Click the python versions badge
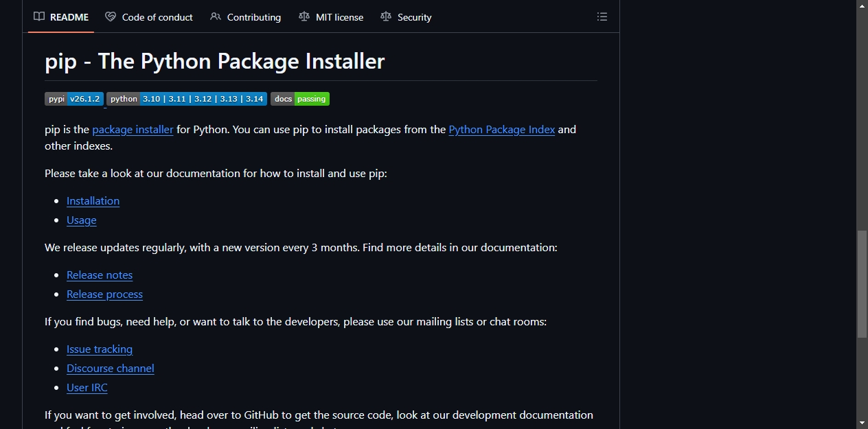 tap(187, 99)
